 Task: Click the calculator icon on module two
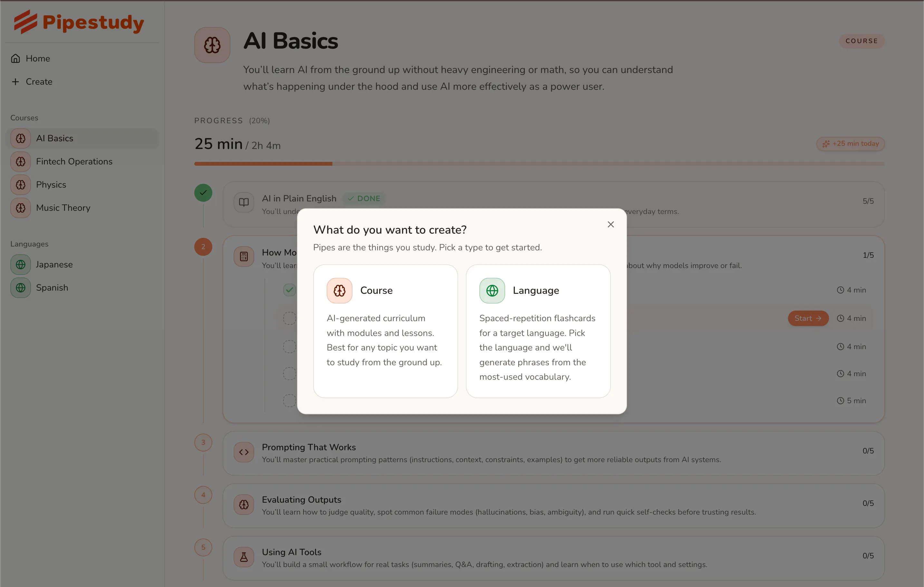click(244, 256)
